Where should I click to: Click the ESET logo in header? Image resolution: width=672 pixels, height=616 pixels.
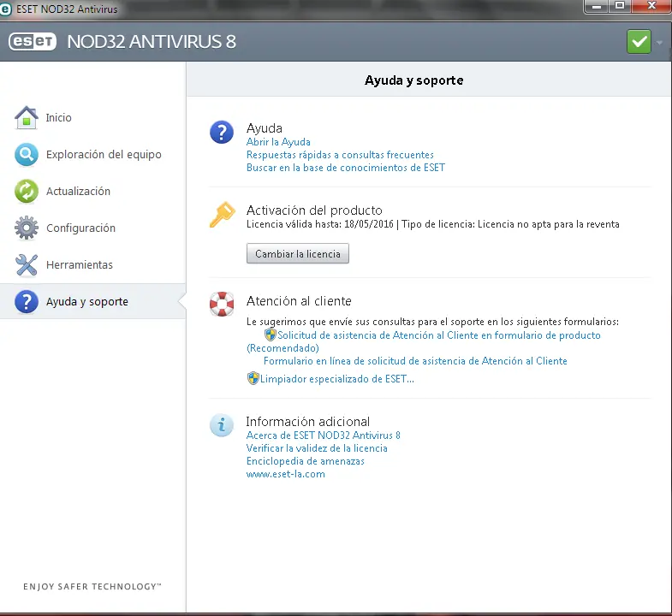pyautogui.click(x=33, y=42)
